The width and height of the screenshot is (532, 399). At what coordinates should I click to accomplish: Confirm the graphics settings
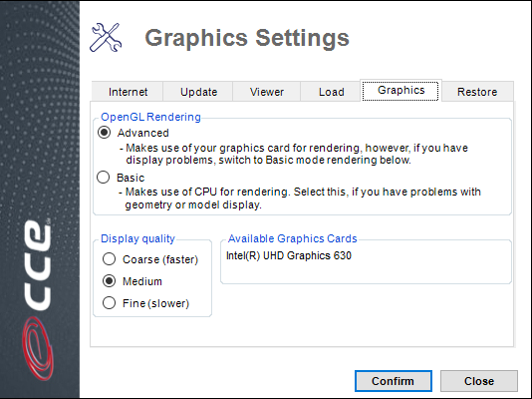pos(394,381)
